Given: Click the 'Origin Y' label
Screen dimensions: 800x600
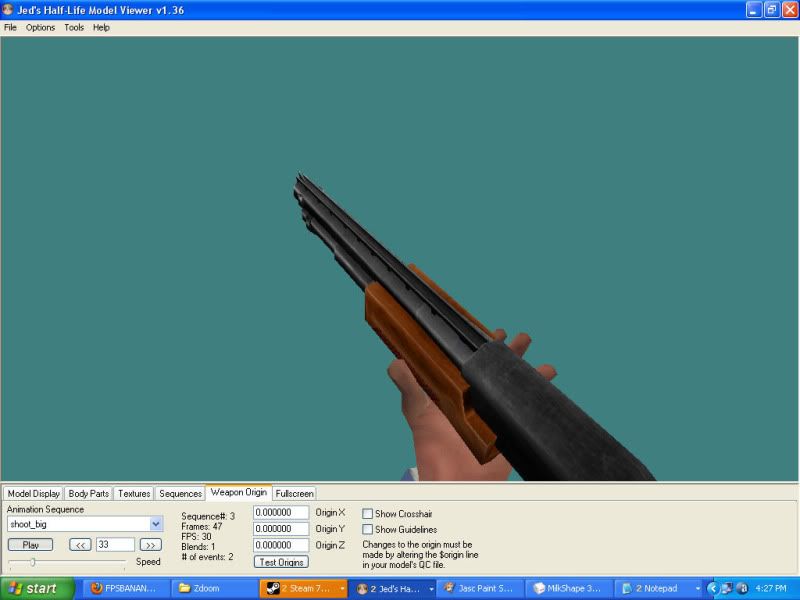Looking at the screenshot, I should tap(330, 529).
